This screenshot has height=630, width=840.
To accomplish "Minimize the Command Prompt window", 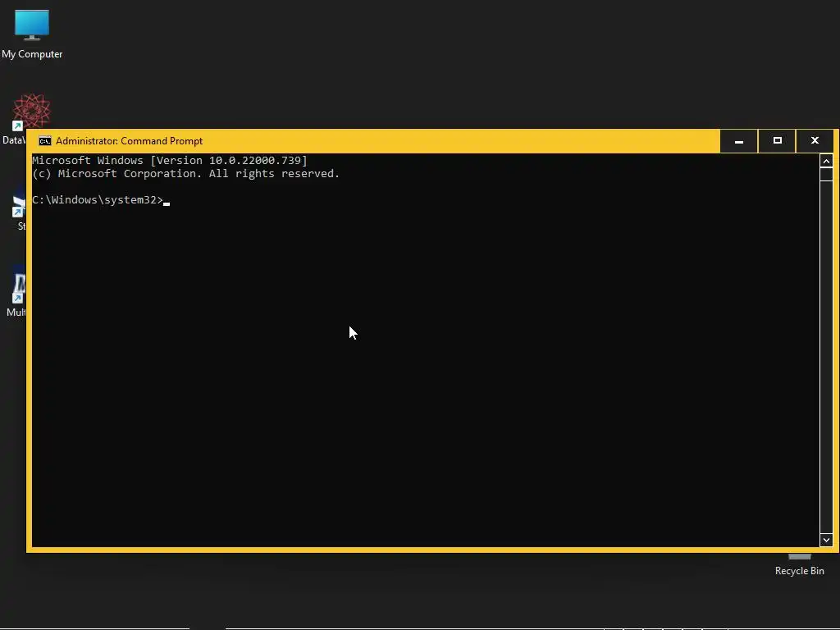I will [x=739, y=141].
